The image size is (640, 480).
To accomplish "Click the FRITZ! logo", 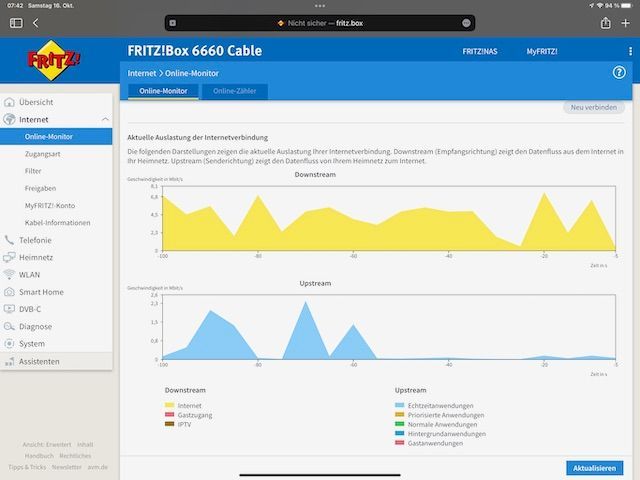I will (x=53, y=60).
